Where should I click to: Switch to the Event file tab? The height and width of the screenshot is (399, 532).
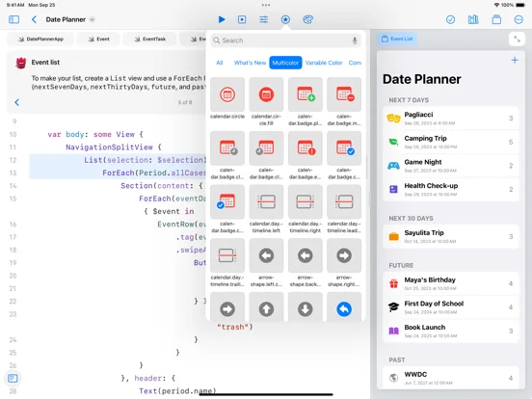click(x=98, y=39)
